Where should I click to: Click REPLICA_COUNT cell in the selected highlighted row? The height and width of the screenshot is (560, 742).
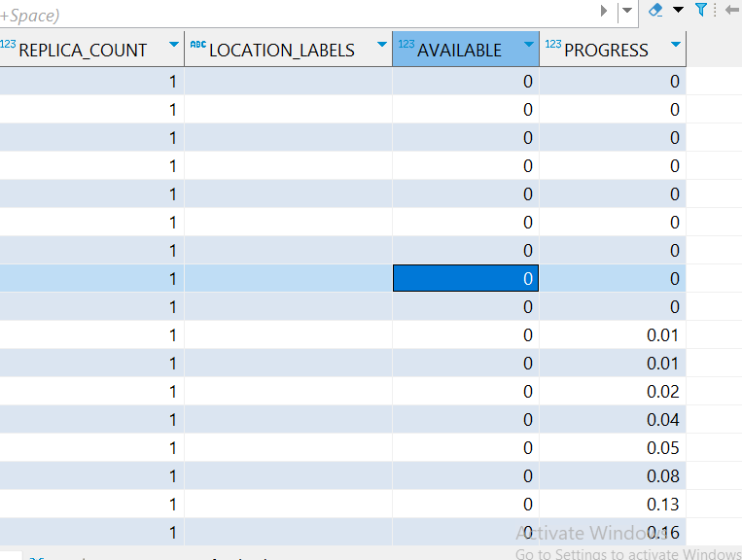click(x=91, y=278)
